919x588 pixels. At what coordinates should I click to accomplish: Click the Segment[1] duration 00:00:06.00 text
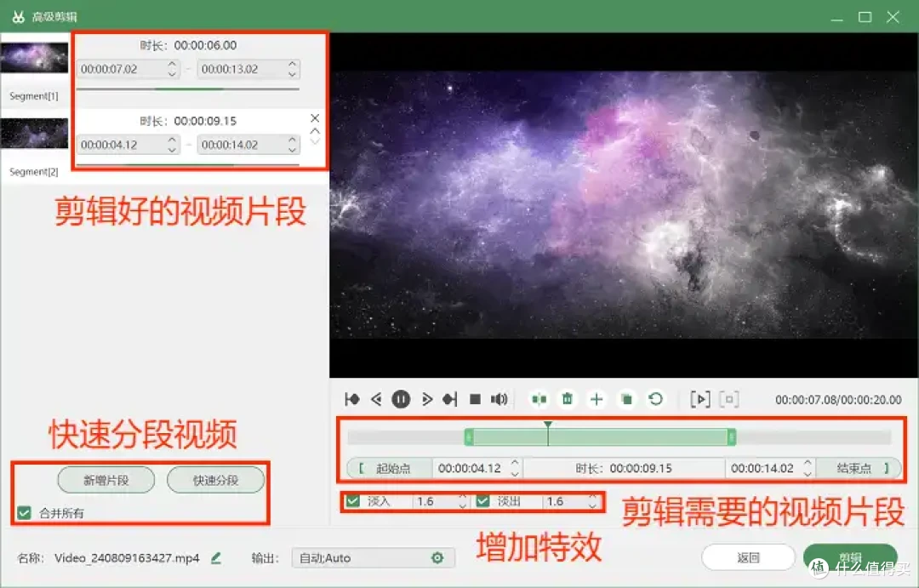(205, 45)
